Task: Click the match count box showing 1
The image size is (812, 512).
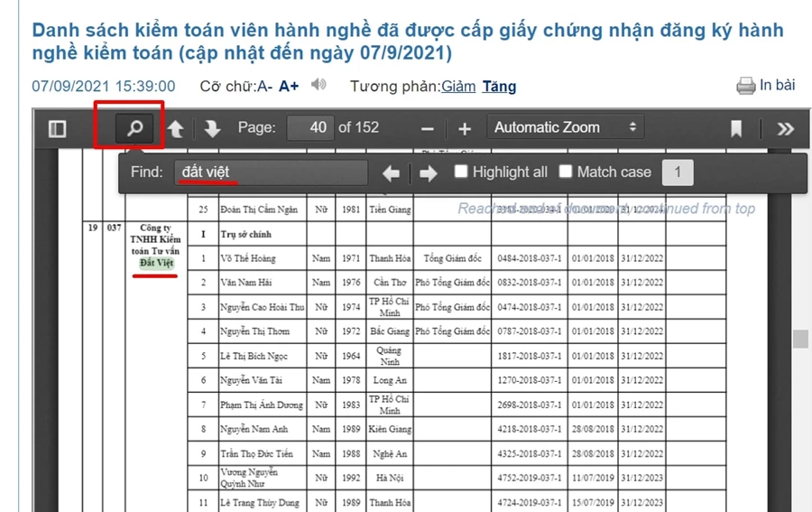Action: [678, 172]
